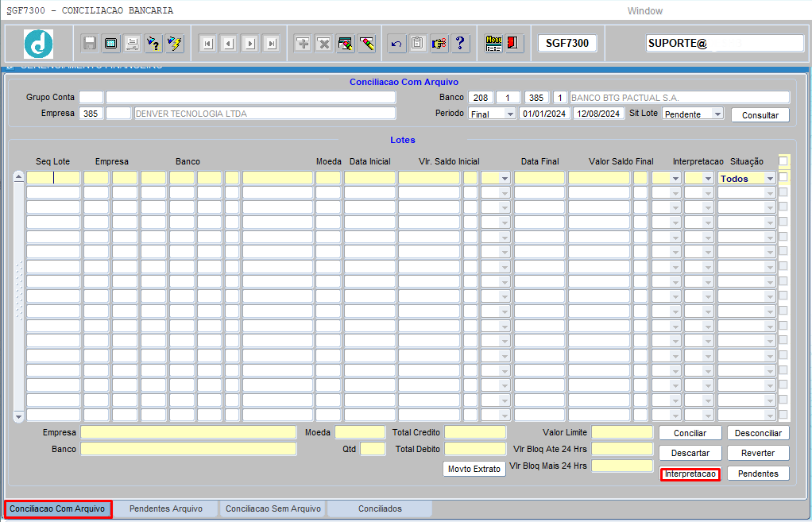Switch to the Pendentes Arquivo tab
Viewport: 812px width, 522px height.
[166, 509]
